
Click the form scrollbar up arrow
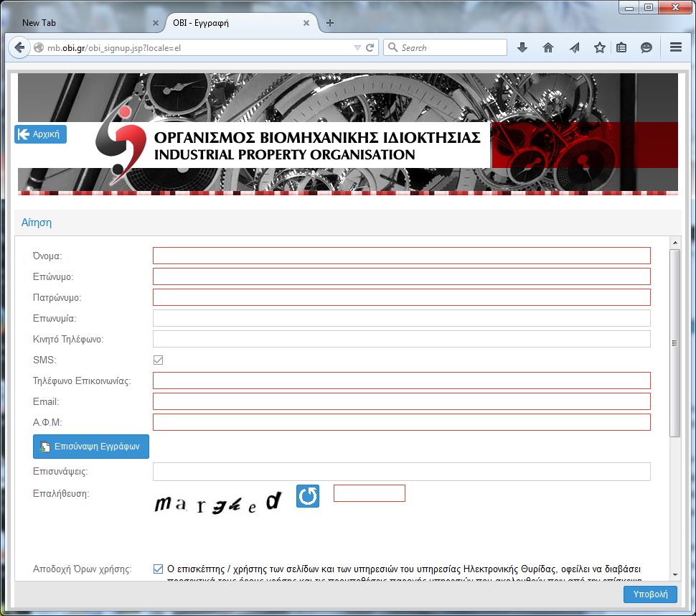674,243
